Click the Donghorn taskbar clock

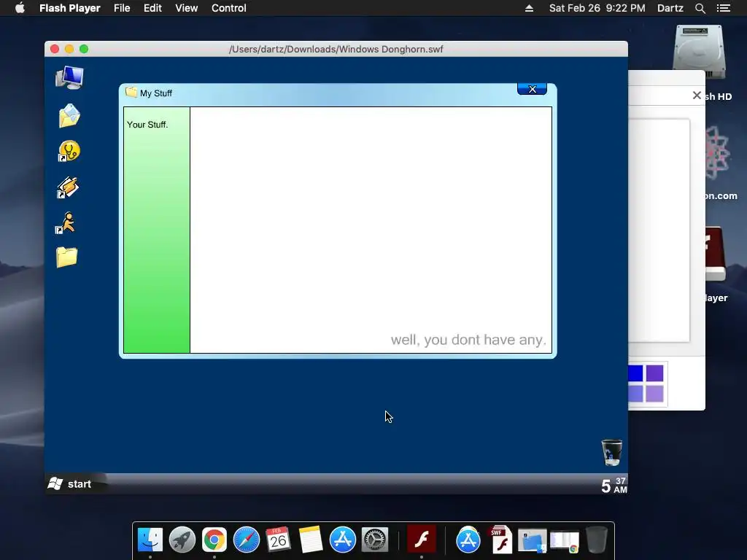point(614,485)
